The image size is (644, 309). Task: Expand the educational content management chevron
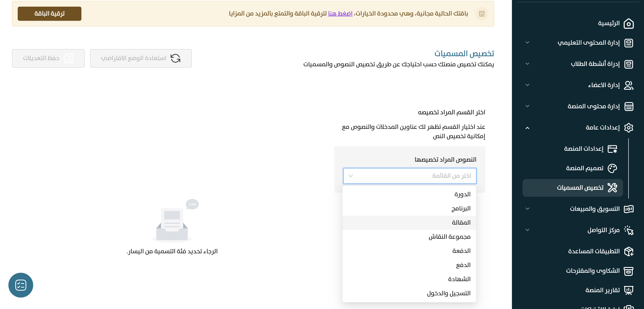click(527, 43)
